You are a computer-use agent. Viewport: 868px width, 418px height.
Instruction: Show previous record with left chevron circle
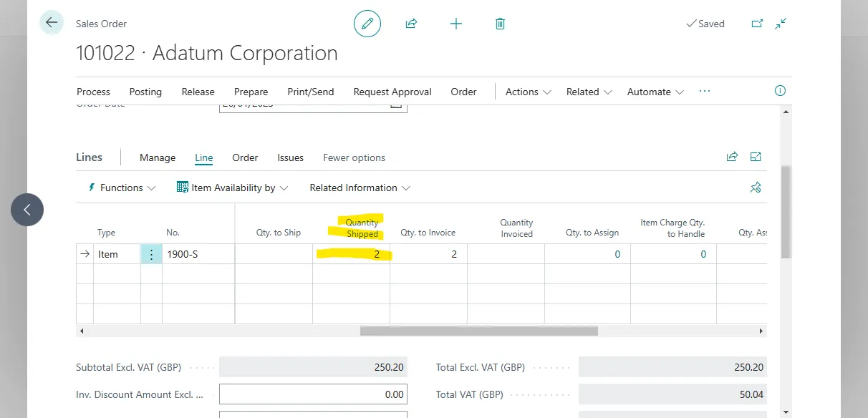(27, 210)
